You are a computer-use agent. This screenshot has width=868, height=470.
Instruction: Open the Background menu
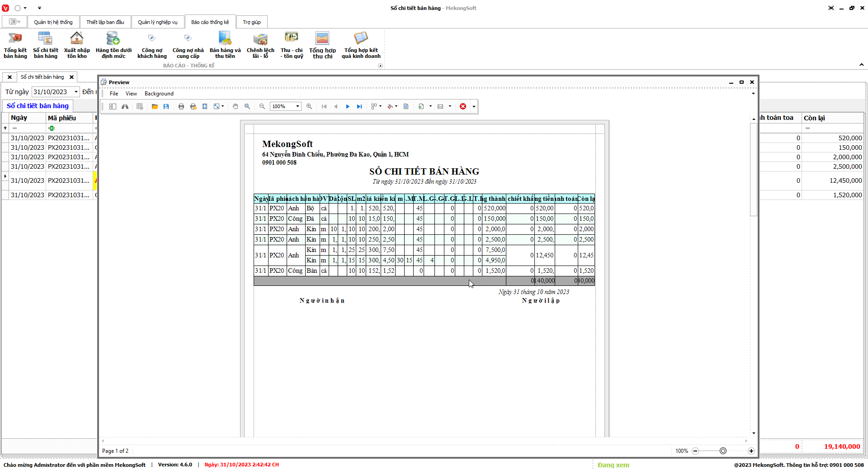coord(159,94)
